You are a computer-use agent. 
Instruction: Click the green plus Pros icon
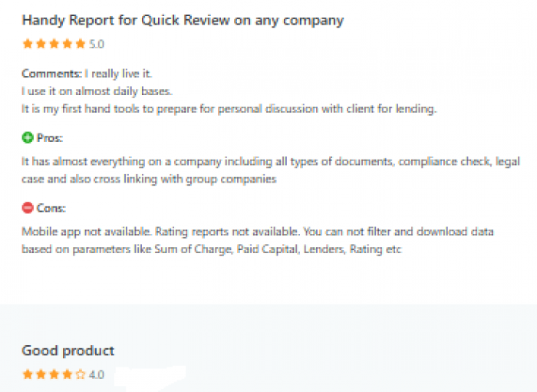(x=28, y=137)
